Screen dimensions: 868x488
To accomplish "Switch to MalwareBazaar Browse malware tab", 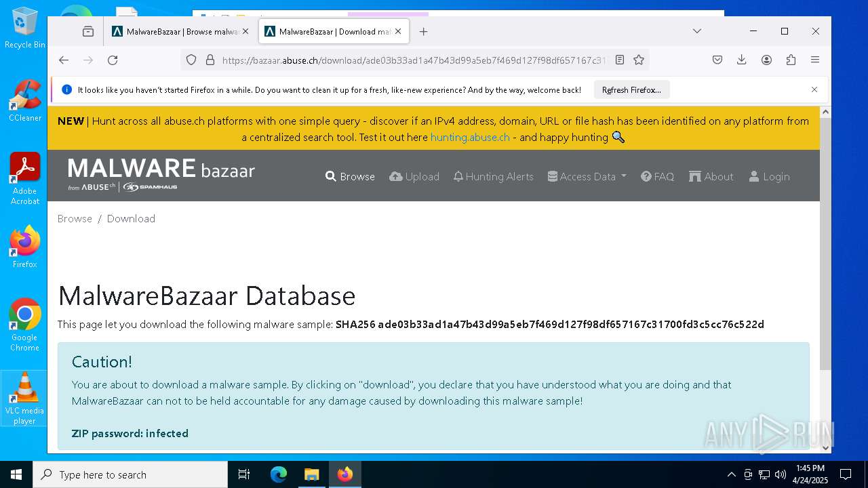I will tap(180, 31).
